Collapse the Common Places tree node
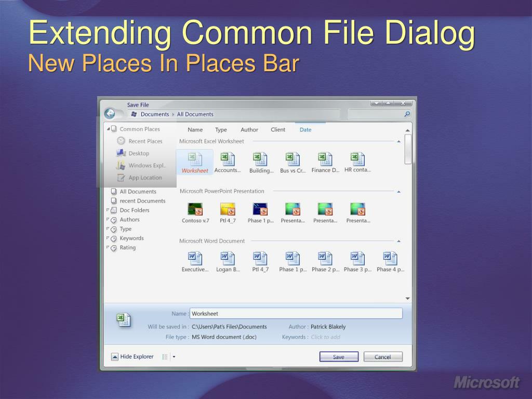532x399 pixels. click(x=109, y=129)
